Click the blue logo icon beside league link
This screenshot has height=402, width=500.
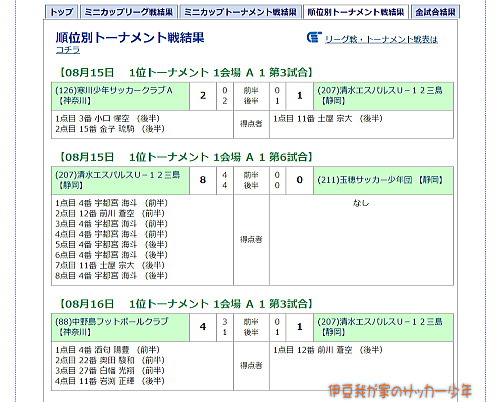click(314, 37)
